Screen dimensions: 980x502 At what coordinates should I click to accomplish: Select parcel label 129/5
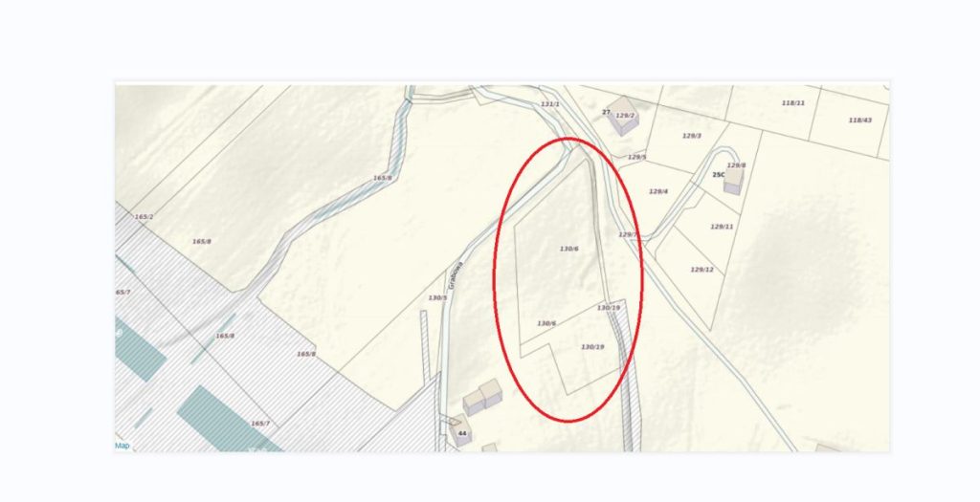[636, 158]
